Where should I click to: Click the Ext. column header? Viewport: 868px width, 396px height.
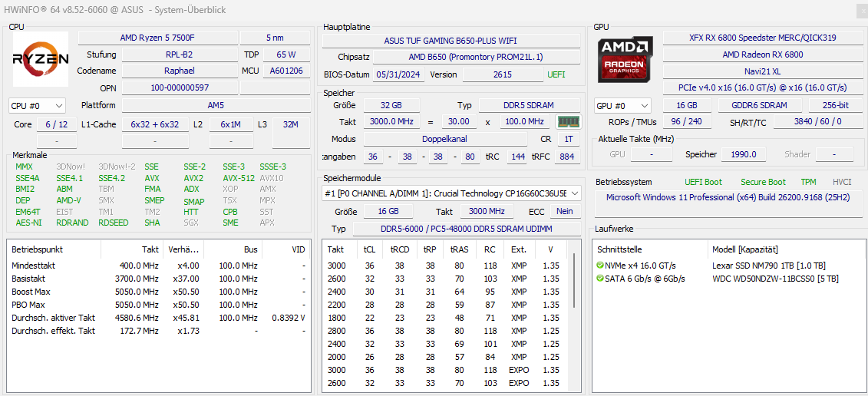(x=519, y=249)
